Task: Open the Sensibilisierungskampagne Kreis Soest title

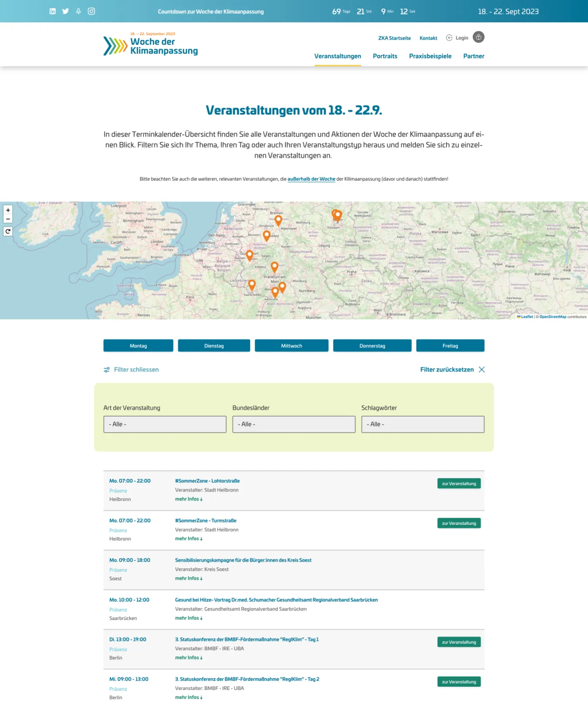Action: pos(243,560)
